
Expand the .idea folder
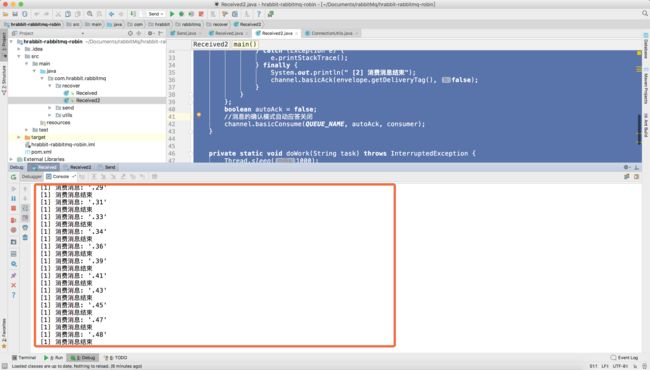tap(19, 49)
